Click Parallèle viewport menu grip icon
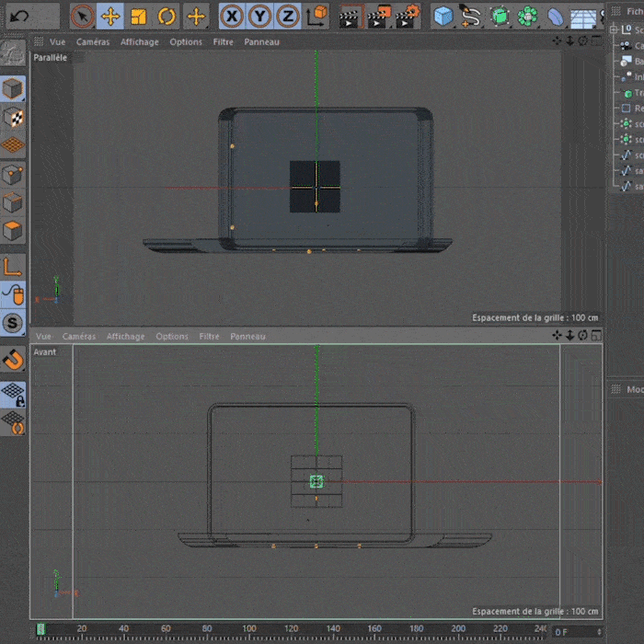 (x=39, y=41)
